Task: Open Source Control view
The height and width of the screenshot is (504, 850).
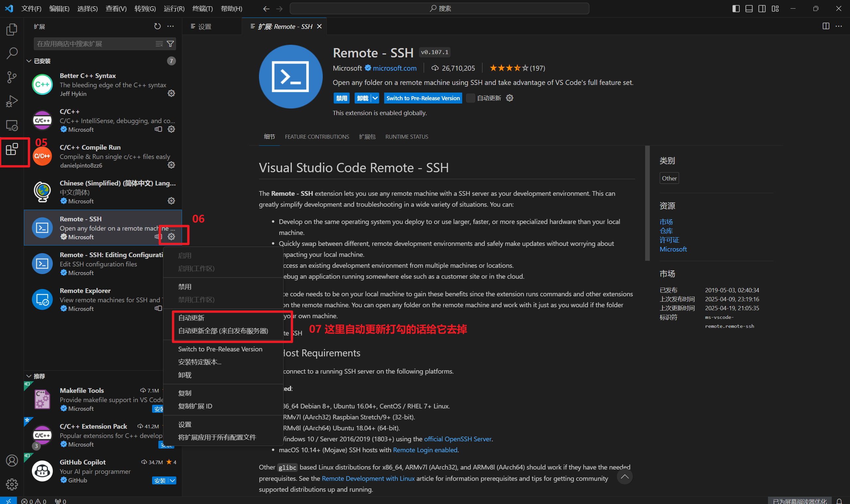Action: [12, 77]
